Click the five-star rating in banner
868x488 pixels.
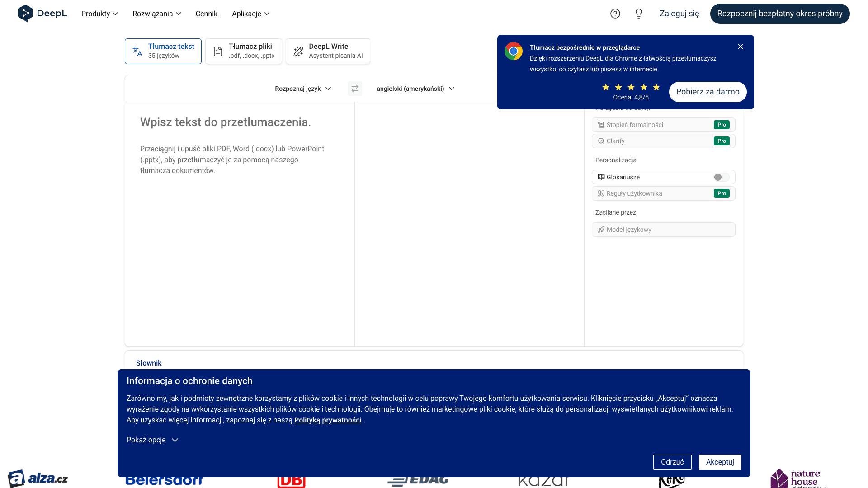(631, 87)
